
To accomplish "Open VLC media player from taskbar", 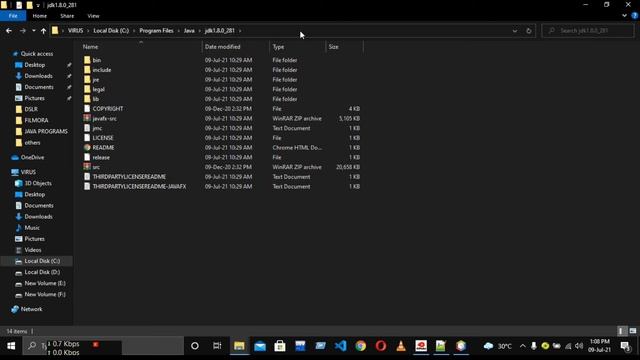I will 401,346.
